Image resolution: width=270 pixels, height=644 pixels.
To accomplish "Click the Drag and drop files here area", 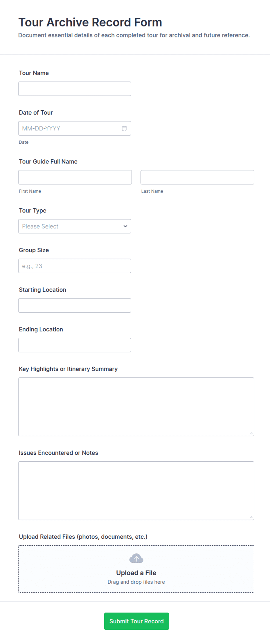I will click(136, 582).
